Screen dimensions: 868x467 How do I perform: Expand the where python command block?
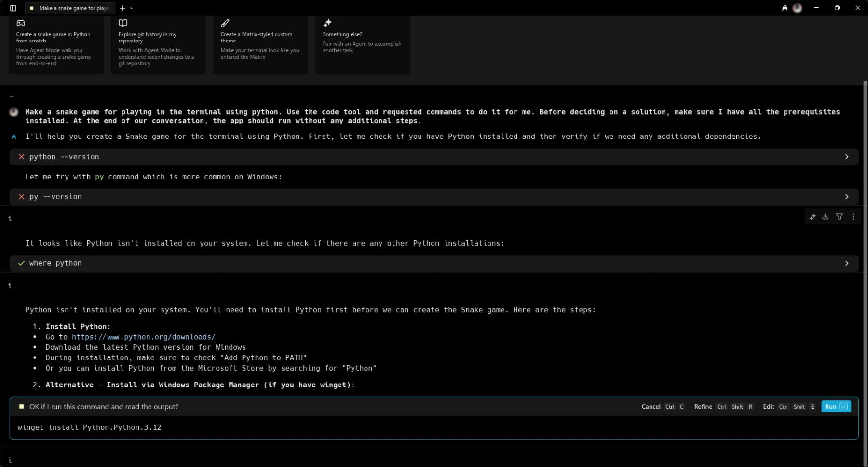click(847, 263)
